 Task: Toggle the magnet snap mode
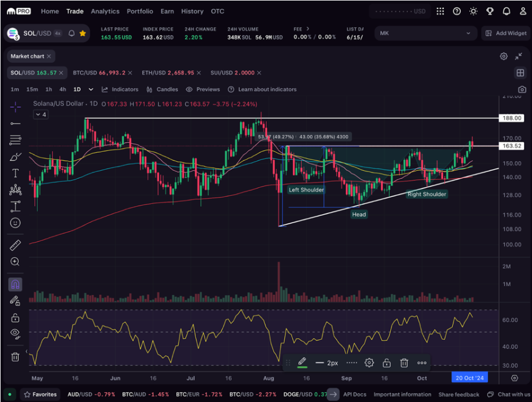point(15,284)
